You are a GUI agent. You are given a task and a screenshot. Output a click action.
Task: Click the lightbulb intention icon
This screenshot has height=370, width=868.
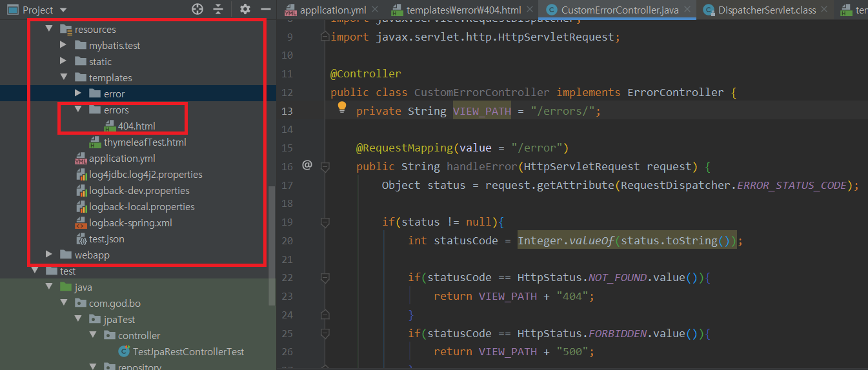342,108
